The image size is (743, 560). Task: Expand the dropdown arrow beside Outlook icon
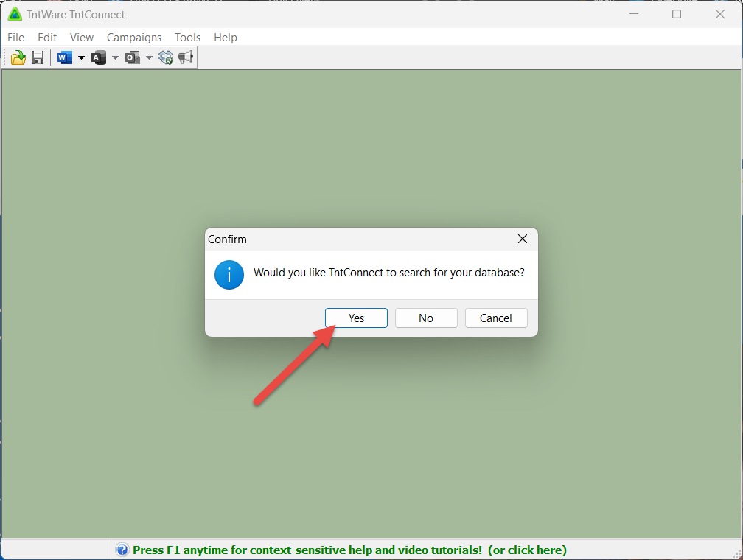point(149,57)
